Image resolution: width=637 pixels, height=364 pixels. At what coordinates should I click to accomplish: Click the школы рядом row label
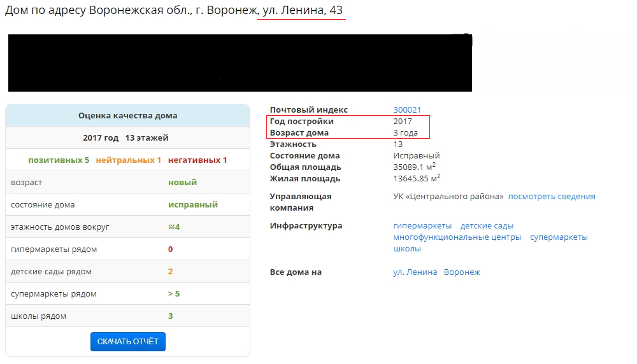(x=38, y=316)
